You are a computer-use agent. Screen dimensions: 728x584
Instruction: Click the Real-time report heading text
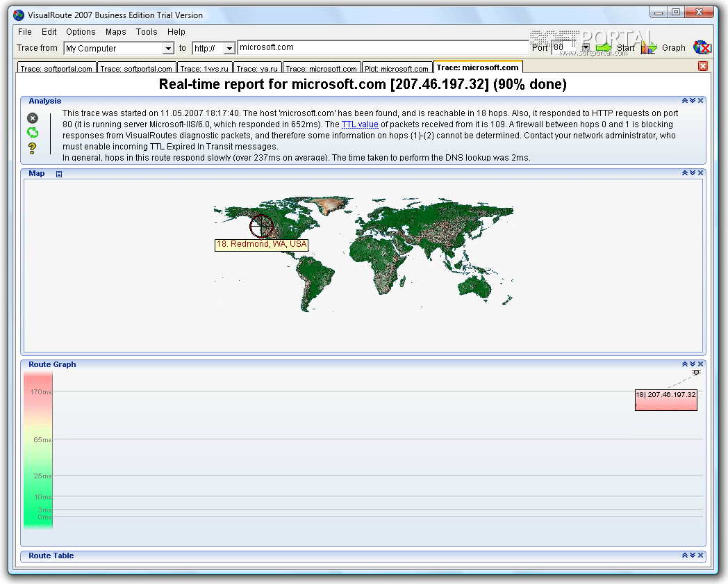(x=363, y=84)
